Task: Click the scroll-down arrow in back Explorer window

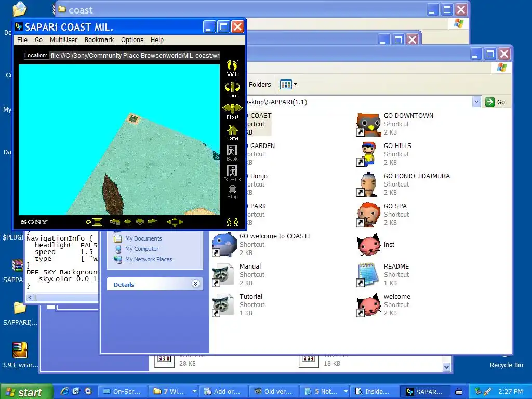Action: tap(446, 367)
